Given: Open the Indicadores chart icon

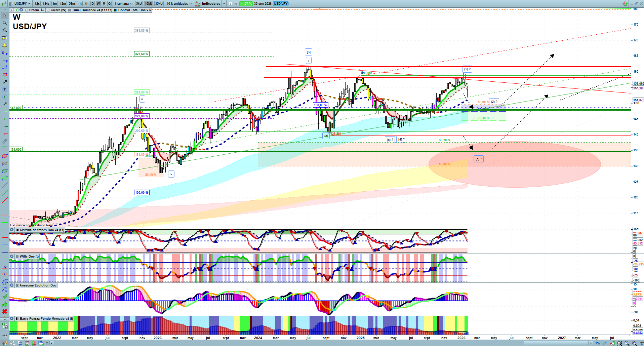Looking at the screenshot, I should [x=198, y=4].
